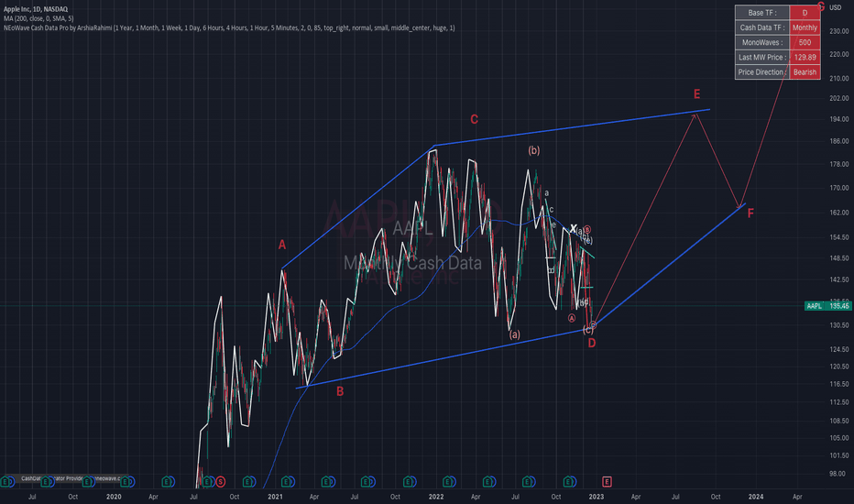Click the 2022 label on time axis
The image size is (854, 504).
click(x=436, y=497)
